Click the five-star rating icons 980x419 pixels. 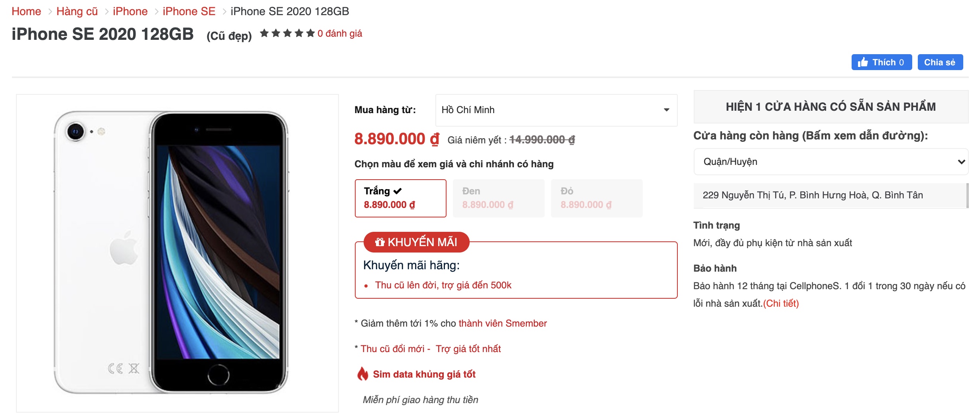tap(287, 33)
